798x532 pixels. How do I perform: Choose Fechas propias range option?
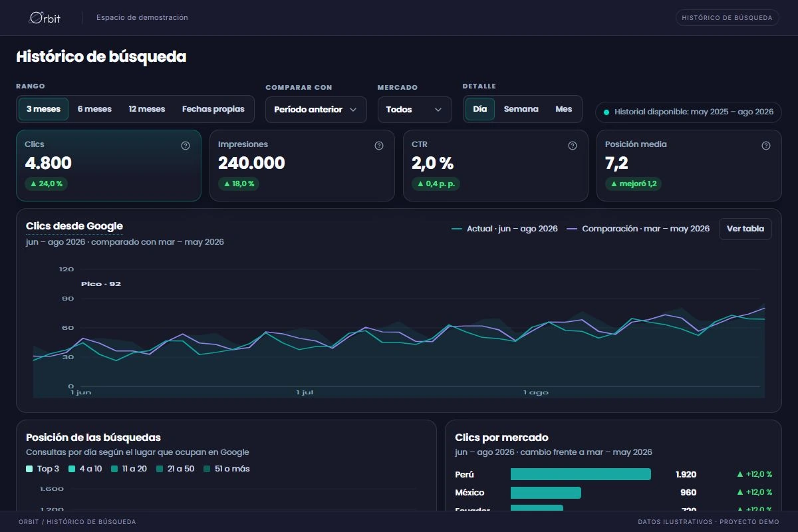tap(213, 109)
